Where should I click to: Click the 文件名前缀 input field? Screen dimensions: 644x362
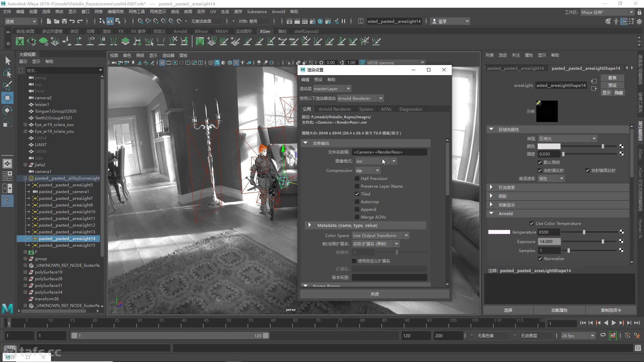pos(389,152)
